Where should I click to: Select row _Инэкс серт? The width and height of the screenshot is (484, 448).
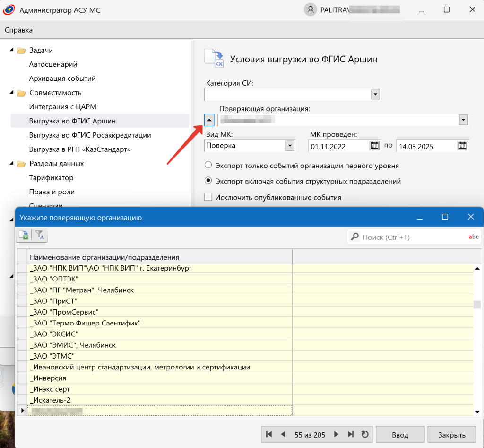tap(160, 389)
